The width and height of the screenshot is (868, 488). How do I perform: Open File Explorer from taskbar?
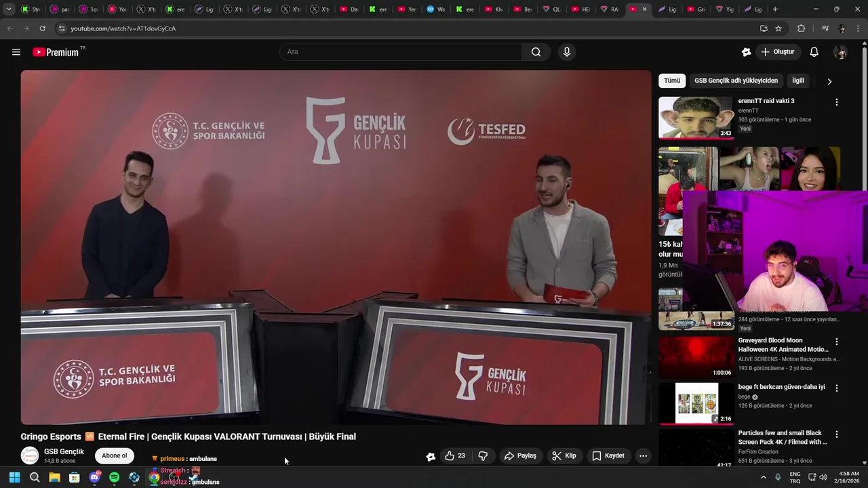point(54,478)
